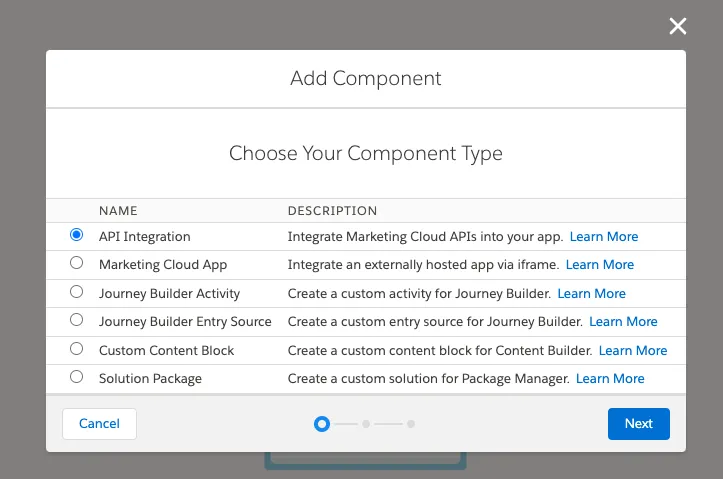This screenshot has height=479, width=723.
Task: Open Learn More for Journey Builder Activity
Action: 591,294
